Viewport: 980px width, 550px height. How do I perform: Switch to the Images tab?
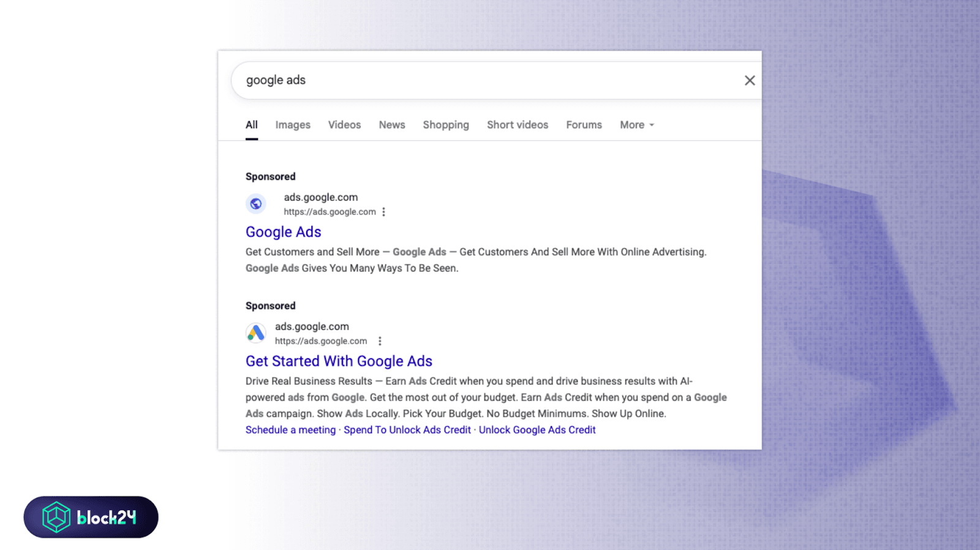tap(293, 125)
